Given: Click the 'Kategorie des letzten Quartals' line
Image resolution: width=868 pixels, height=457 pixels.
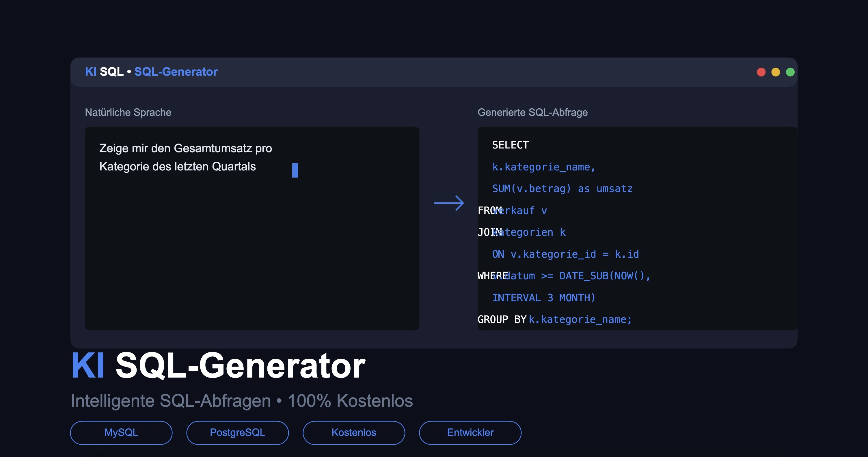Looking at the screenshot, I should [x=178, y=166].
